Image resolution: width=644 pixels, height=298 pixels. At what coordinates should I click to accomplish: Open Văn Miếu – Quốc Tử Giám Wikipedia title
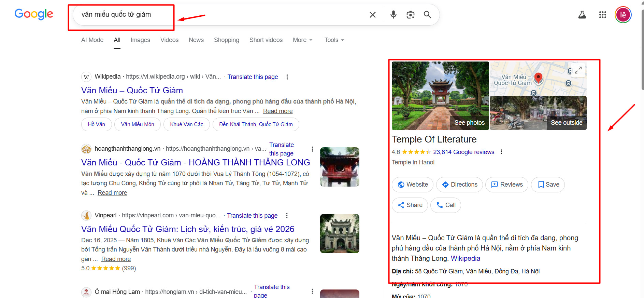(x=132, y=90)
